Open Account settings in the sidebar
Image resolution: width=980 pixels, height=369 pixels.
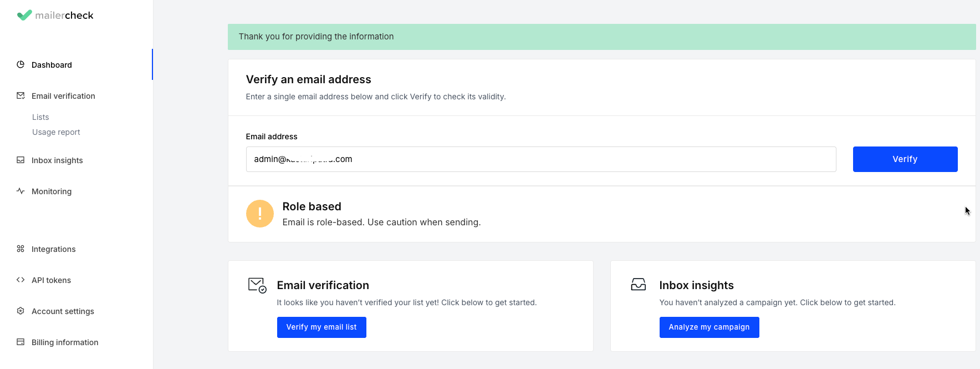coord(63,311)
